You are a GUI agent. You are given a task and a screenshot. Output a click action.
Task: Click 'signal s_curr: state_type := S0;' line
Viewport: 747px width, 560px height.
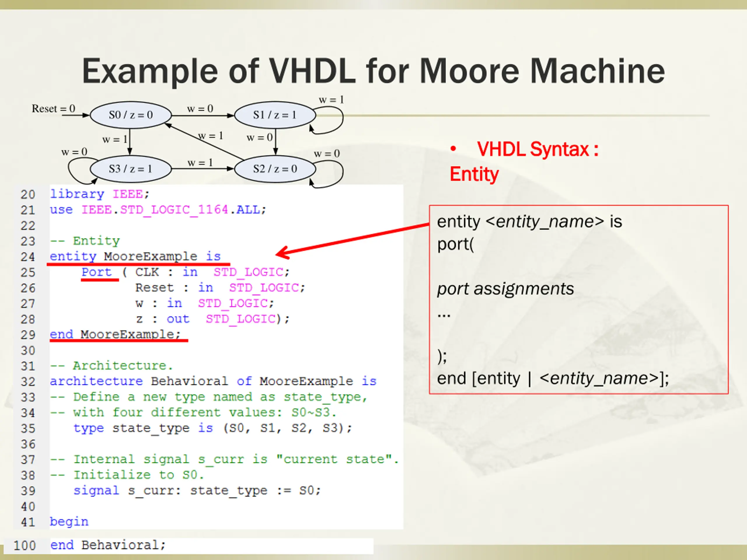click(x=197, y=491)
